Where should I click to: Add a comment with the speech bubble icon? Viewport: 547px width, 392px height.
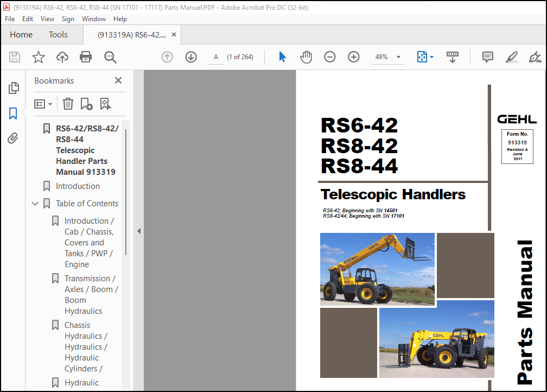click(488, 57)
